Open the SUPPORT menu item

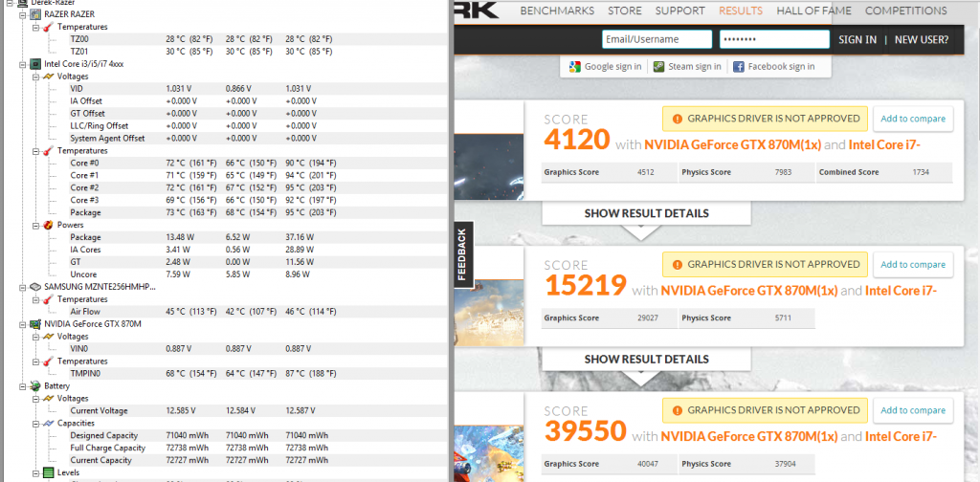tap(680, 11)
